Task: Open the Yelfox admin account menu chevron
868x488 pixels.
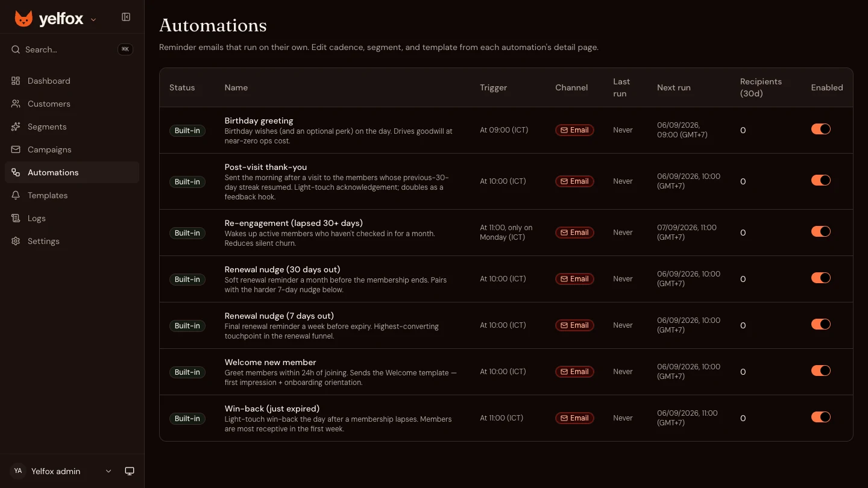Action: [x=108, y=471]
